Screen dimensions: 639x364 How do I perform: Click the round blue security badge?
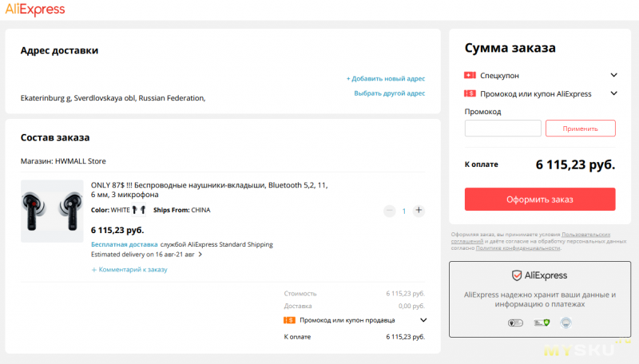(566, 322)
